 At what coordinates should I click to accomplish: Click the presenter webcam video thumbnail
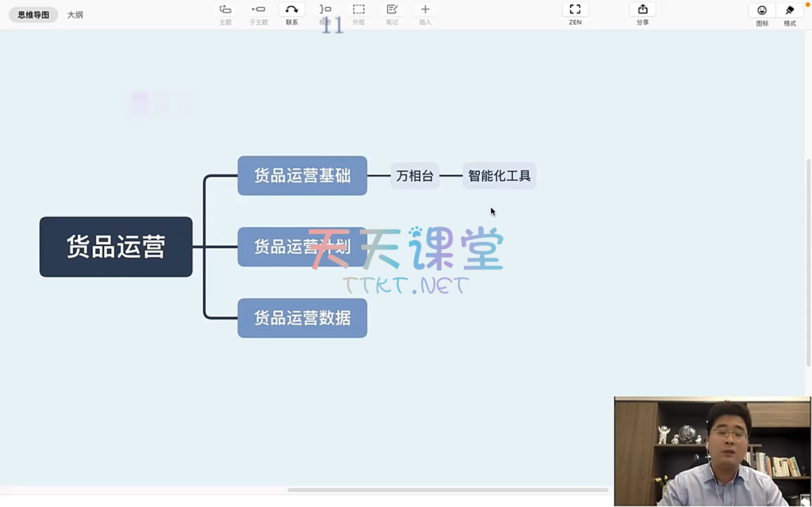[x=711, y=451]
